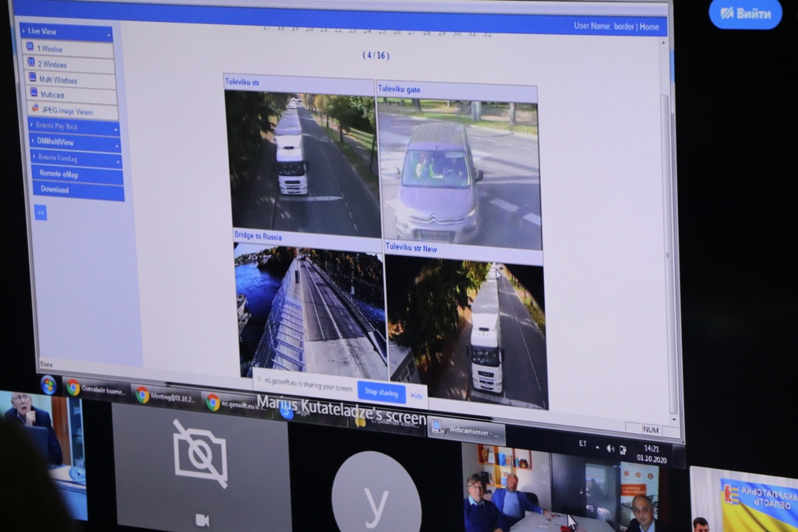Open Tuleviku gate camera feed
The width and height of the screenshot is (798, 532).
tap(459, 174)
